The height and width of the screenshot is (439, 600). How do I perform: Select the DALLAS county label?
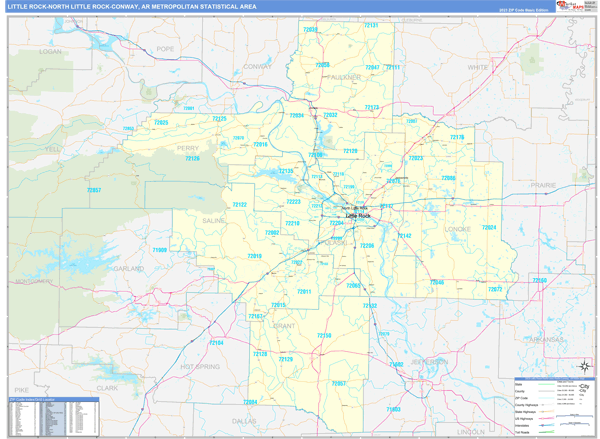[x=244, y=421]
